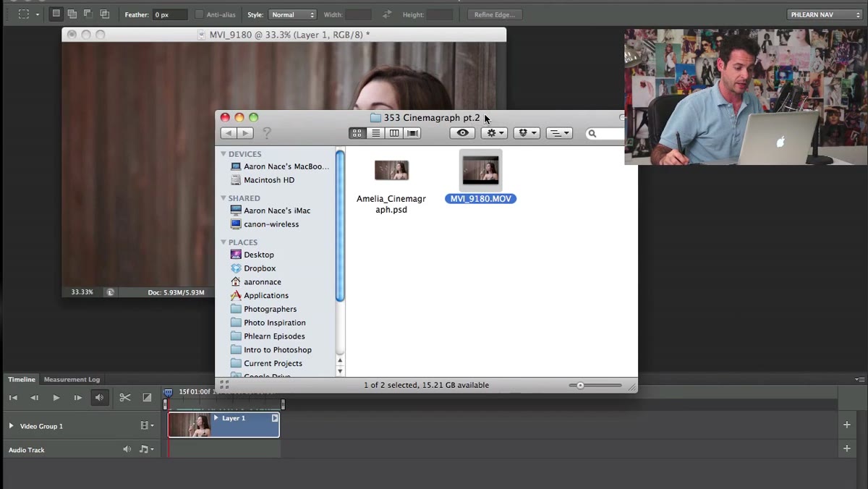Collapse the SHARED section in Finder sidebar
868x489 pixels.
(x=224, y=197)
